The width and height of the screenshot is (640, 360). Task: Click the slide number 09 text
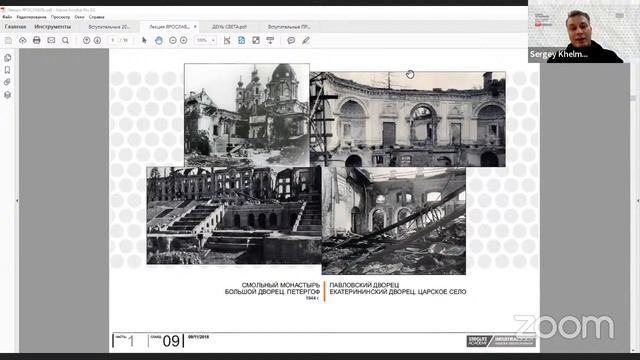[171, 341]
